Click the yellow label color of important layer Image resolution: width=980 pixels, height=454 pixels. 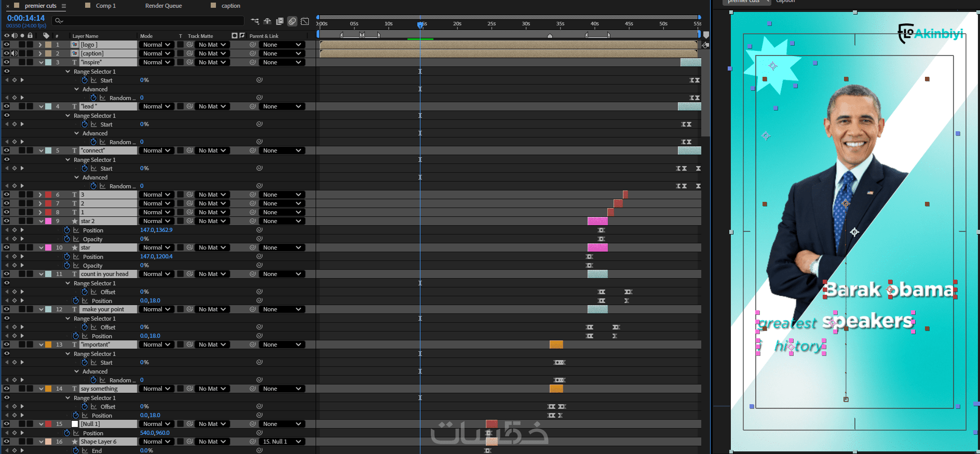pyautogui.click(x=48, y=345)
